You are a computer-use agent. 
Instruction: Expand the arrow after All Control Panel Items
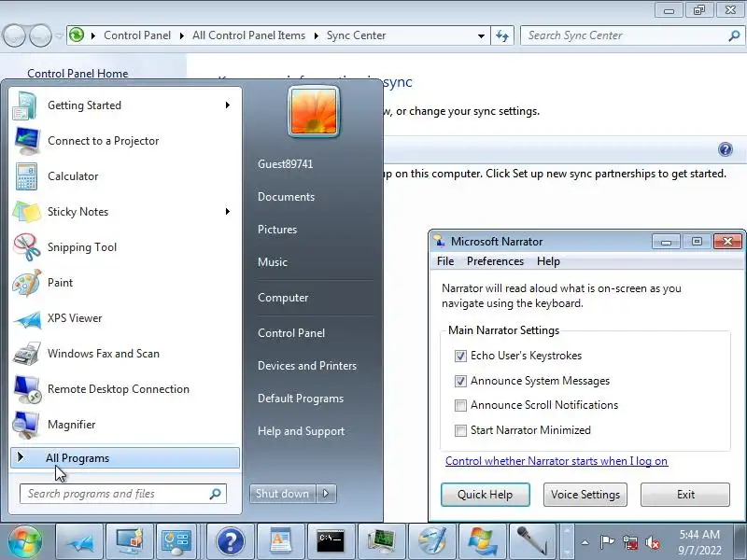point(316,35)
